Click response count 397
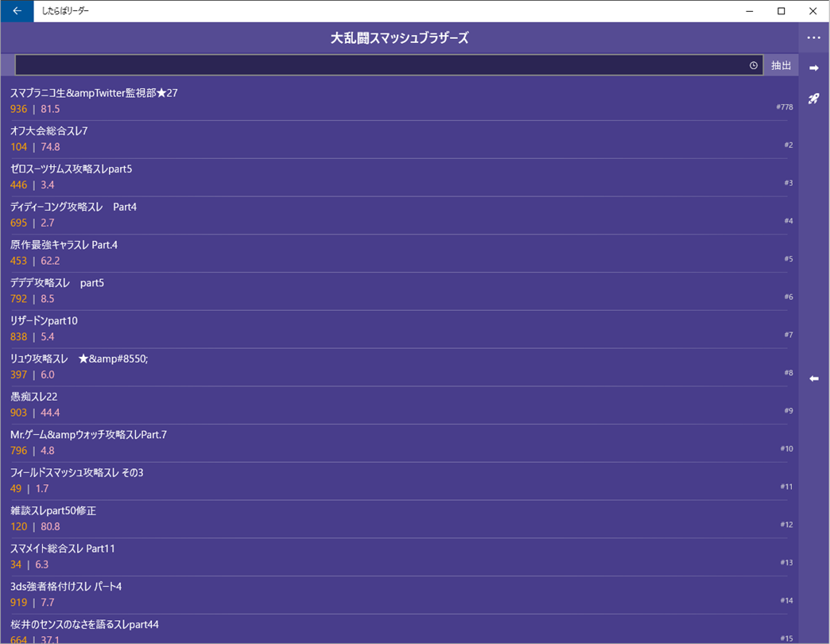 click(x=18, y=374)
